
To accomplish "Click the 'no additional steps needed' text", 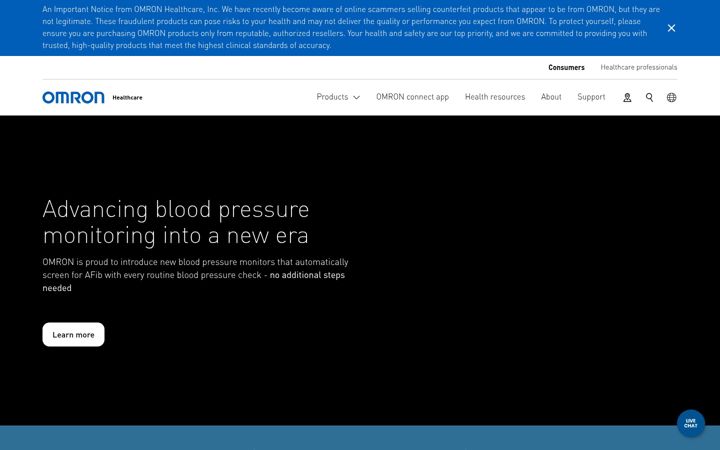I will [193, 281].
